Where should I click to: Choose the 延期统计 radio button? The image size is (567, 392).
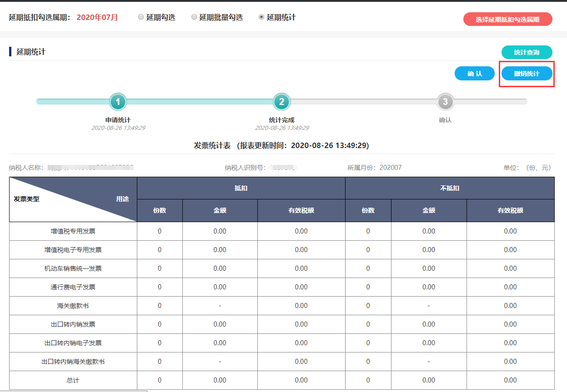coord(261,17)
